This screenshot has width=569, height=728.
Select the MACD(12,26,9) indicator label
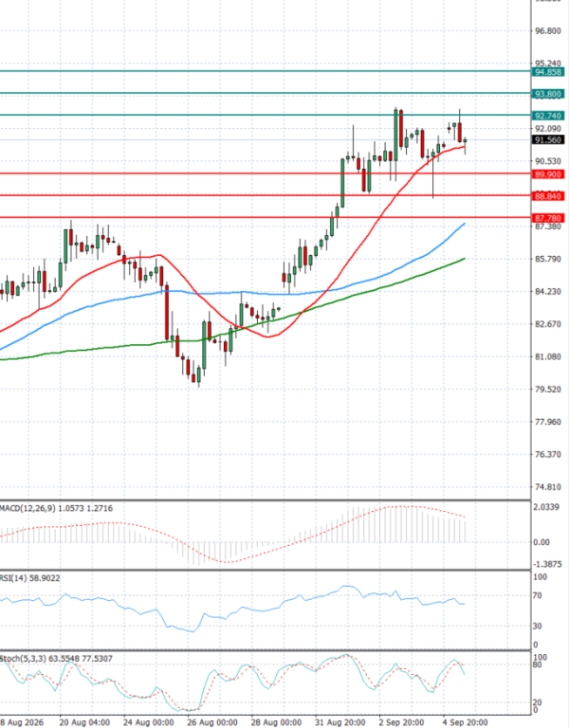pos(56,509)
